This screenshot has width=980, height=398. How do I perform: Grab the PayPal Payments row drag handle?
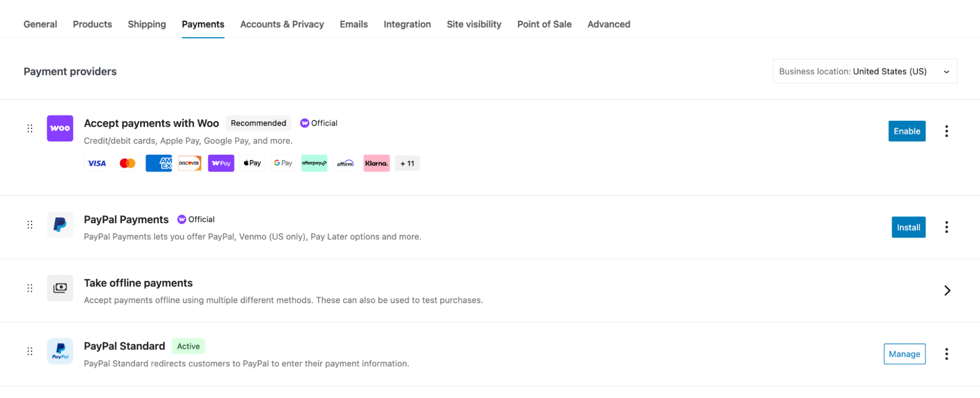coord(30,224)
